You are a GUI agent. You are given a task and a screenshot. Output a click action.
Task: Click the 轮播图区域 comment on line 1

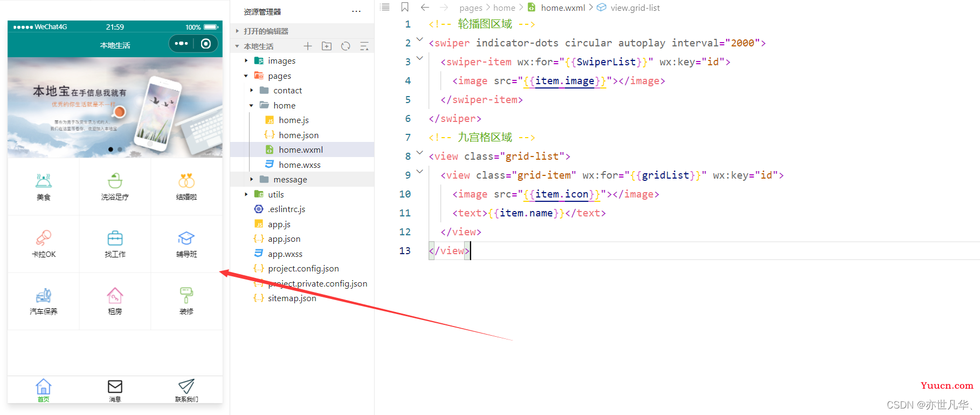(x=485, y=24)
